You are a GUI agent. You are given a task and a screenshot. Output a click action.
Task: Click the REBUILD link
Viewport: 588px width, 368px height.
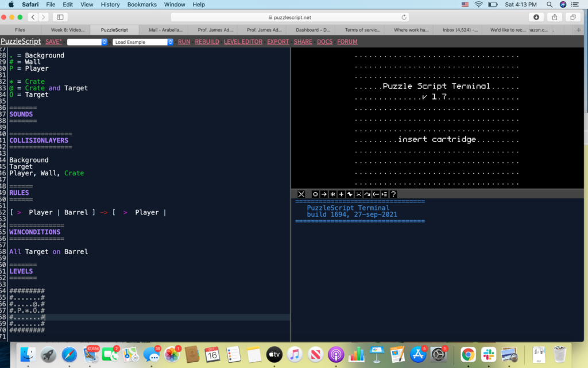(207, 42)
